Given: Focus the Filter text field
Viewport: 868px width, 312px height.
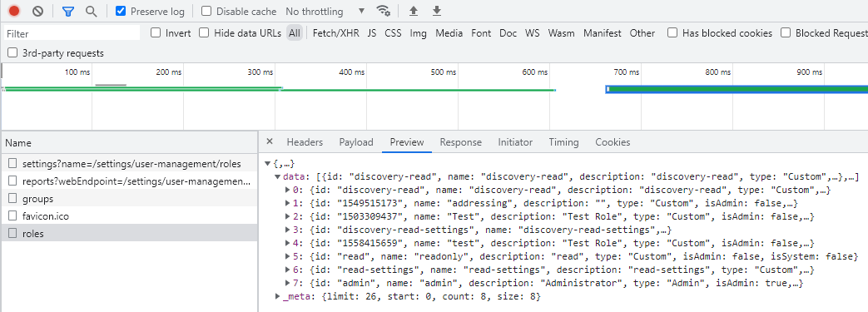Looking at the screenshot, I should tap(72, 33).
